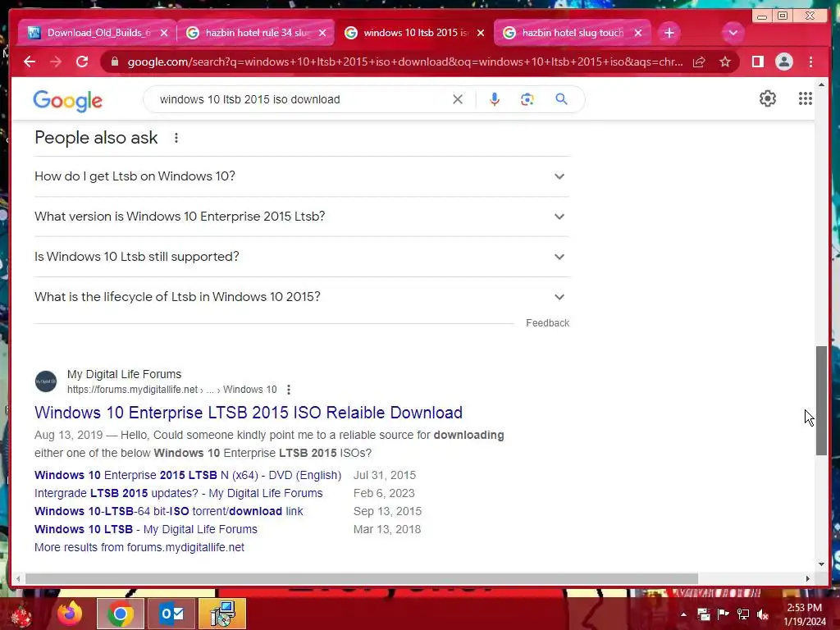The image size is (840, 630).
Task: Go to Google home via the logo
Action: (67, 100)
